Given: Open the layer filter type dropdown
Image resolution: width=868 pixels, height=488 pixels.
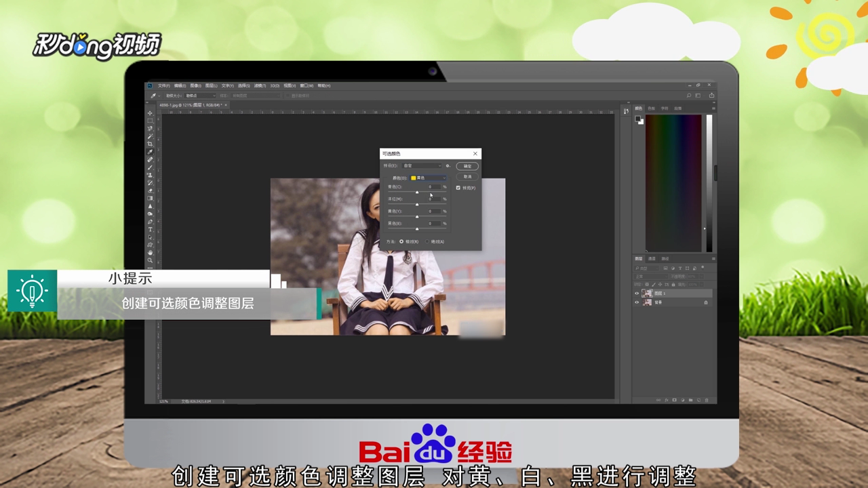Looking at the screenshot, I should coord(646,268).
